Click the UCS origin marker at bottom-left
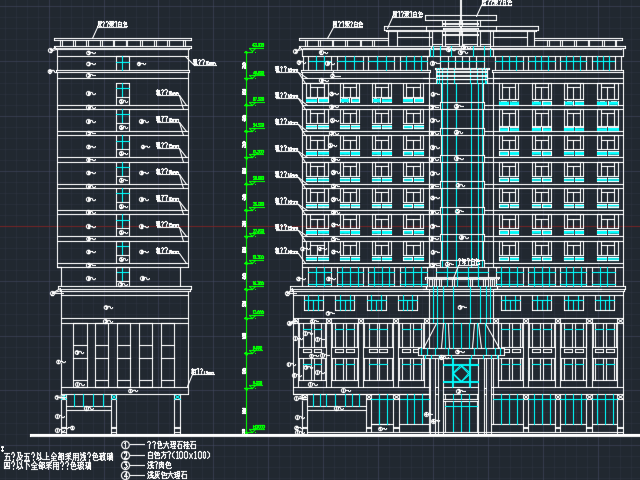The width and height of the screenshot is (640, 480). [x=3, y=449]
